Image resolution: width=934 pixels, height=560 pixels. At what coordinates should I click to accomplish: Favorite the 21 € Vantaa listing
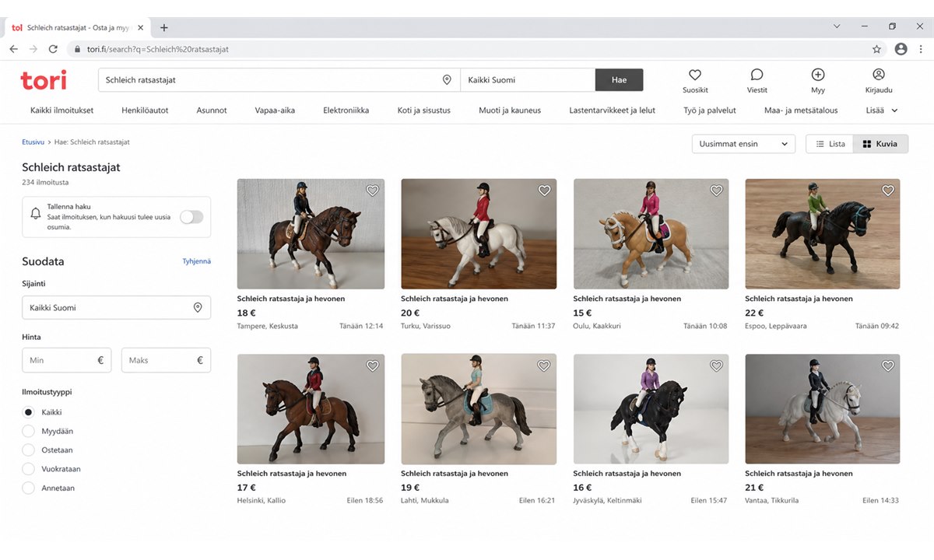888,366
